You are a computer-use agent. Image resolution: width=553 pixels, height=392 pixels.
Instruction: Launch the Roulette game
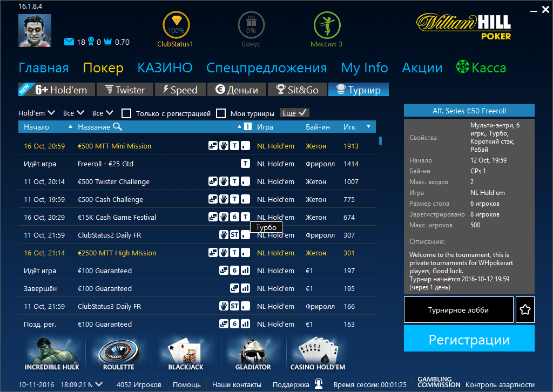coord(119,354)
